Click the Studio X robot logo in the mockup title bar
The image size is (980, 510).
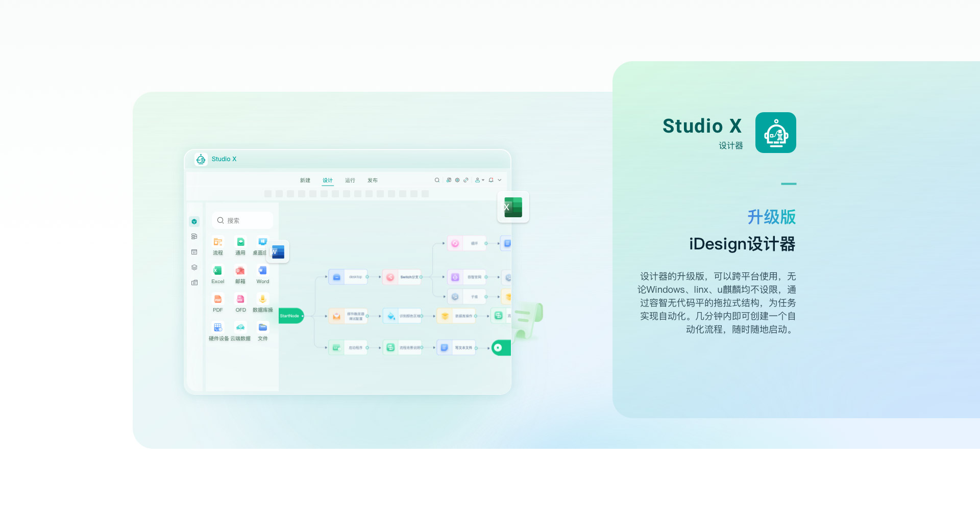[x=201, y=159]
